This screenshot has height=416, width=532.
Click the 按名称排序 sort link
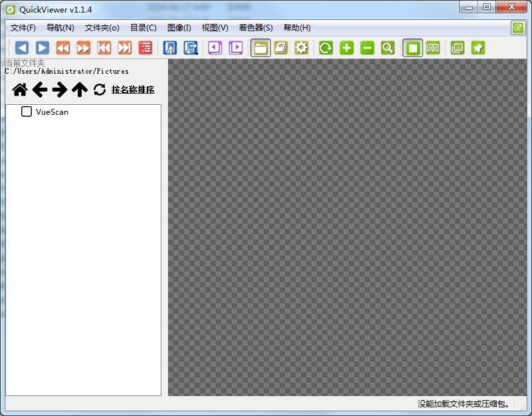point(133,90)
